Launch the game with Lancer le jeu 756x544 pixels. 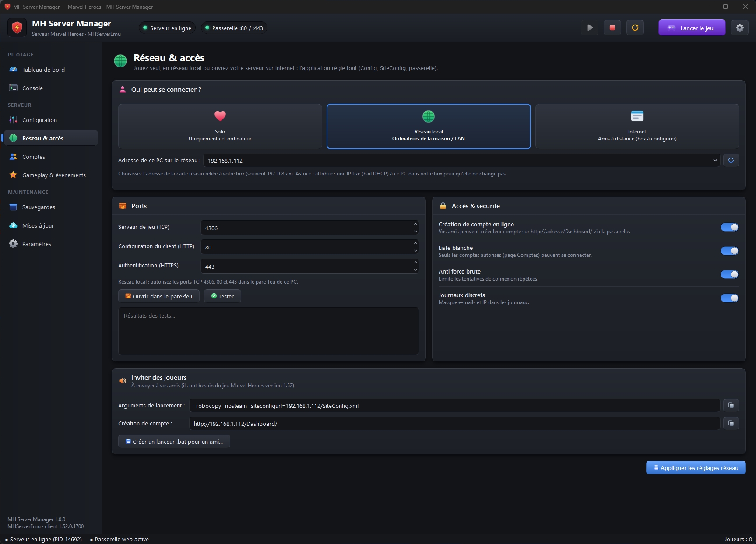point(692,28)
